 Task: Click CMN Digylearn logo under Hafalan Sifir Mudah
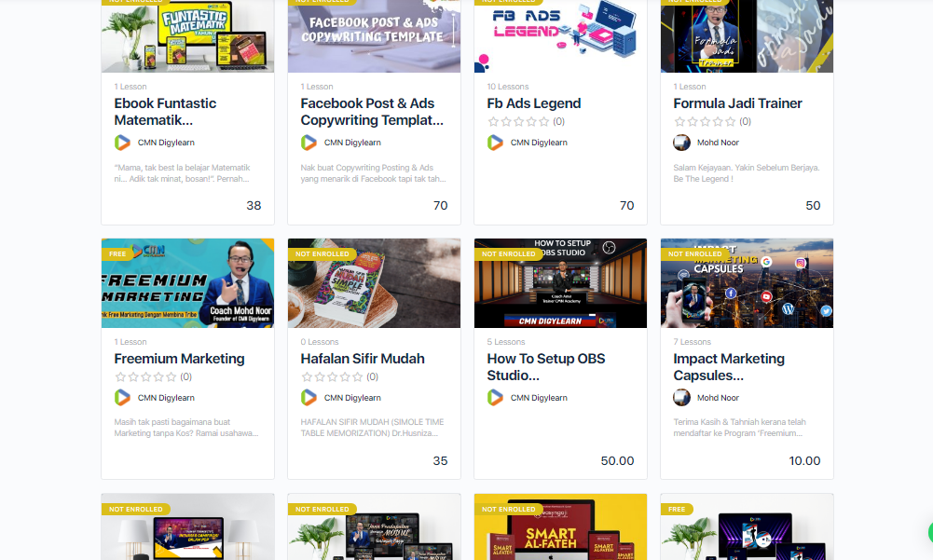click(x=309, y=398)
